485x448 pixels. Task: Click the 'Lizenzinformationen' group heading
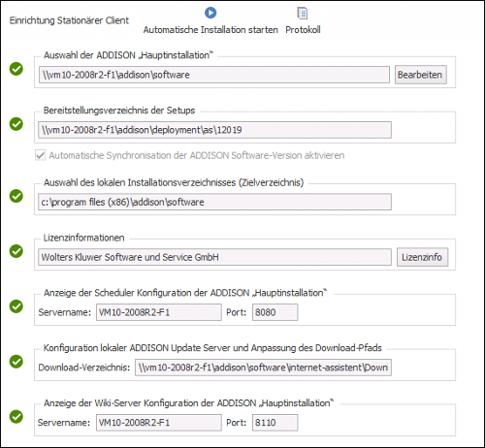tap(84, 238)
